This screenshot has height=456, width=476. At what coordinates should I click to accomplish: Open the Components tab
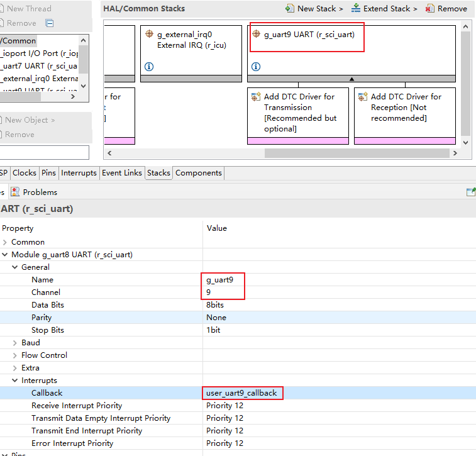pyautogui.click(x=199, y=173)
